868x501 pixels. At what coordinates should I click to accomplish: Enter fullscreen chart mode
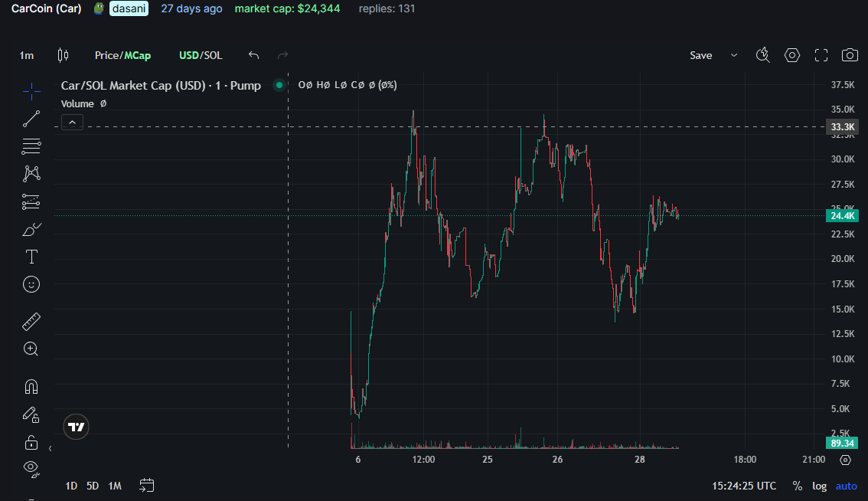(821, 55)
